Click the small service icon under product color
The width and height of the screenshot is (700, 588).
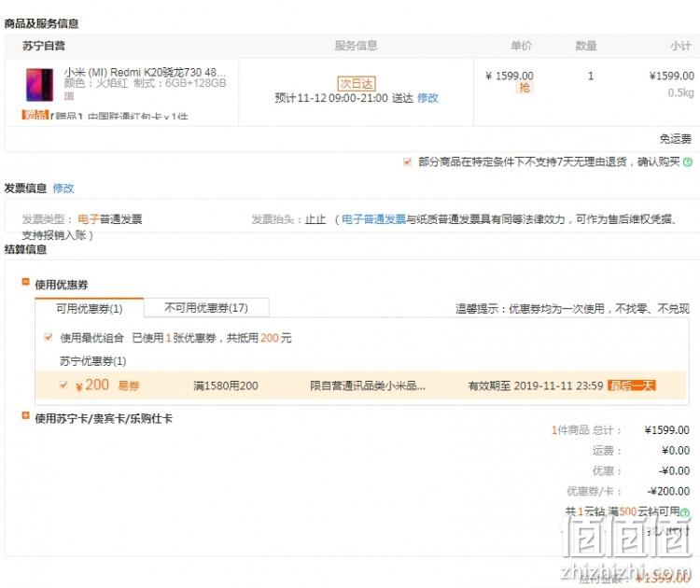tap(69, 95)
